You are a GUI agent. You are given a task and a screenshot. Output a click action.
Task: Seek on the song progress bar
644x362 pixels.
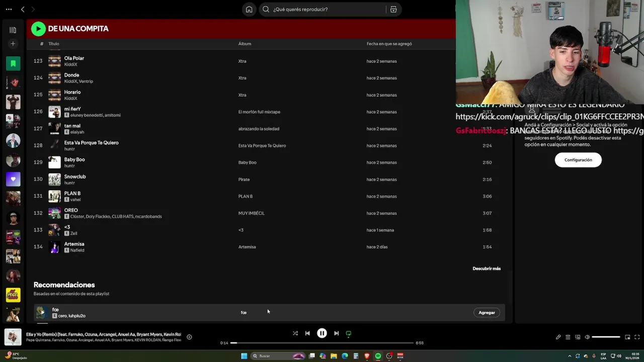coord(322,343)
